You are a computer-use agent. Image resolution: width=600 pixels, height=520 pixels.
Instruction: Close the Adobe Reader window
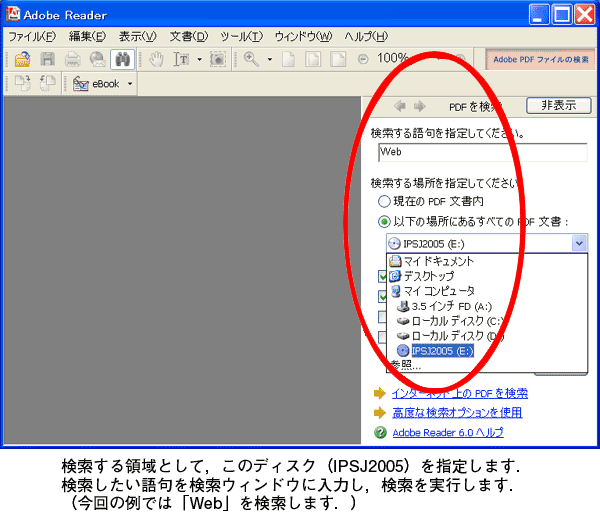(x=585, y=15)
